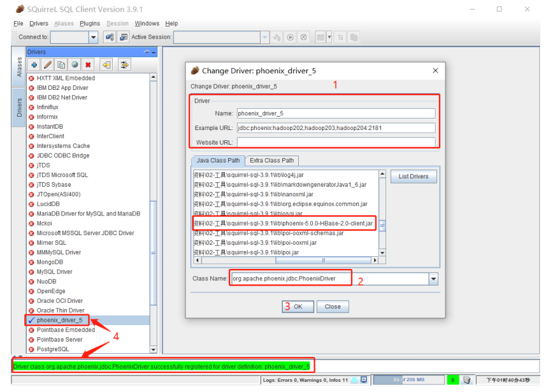
Task: Click the Close button in dialog
Action: tap(333, 307)
